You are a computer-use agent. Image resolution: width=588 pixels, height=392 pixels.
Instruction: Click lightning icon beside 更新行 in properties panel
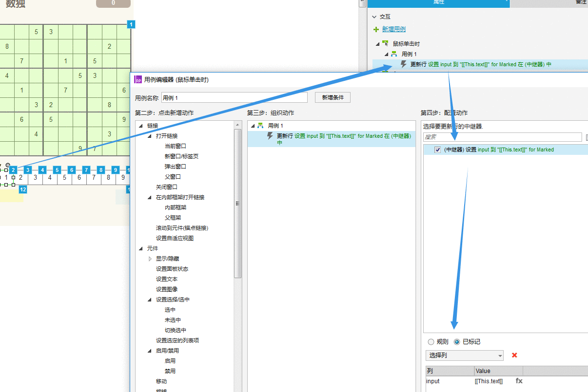tap(404, 64)
